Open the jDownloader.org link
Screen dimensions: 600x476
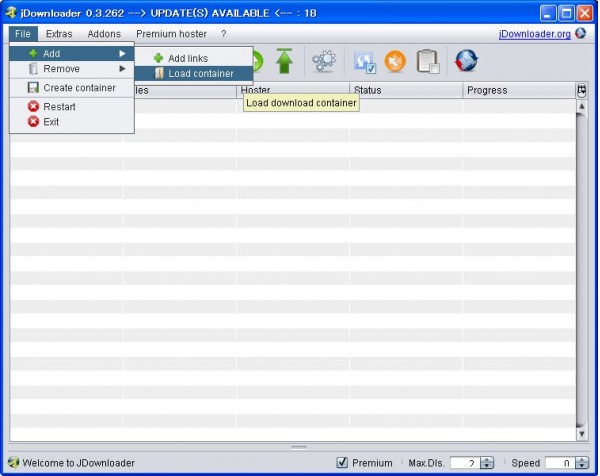point(535,34)
